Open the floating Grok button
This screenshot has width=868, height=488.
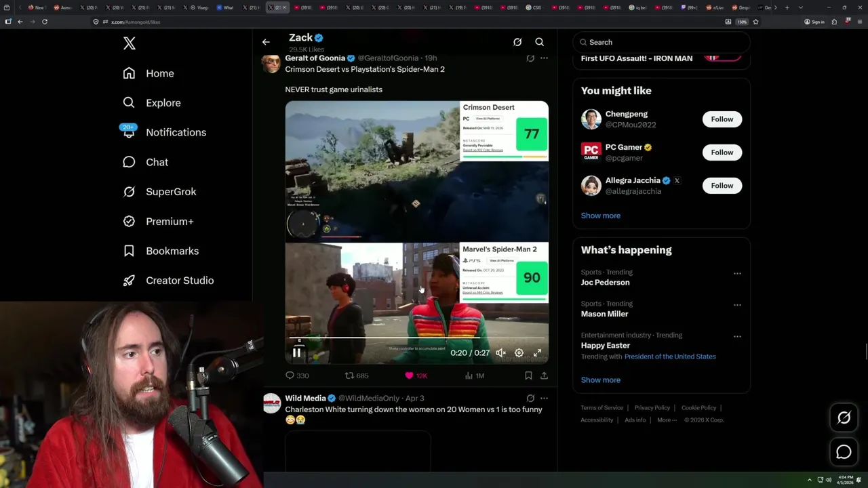tap(844, 418)
